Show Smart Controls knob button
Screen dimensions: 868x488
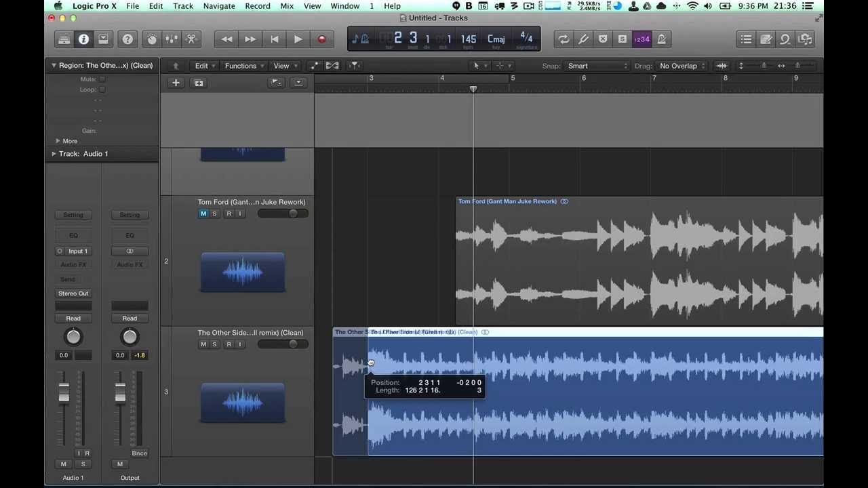point(152,39)
